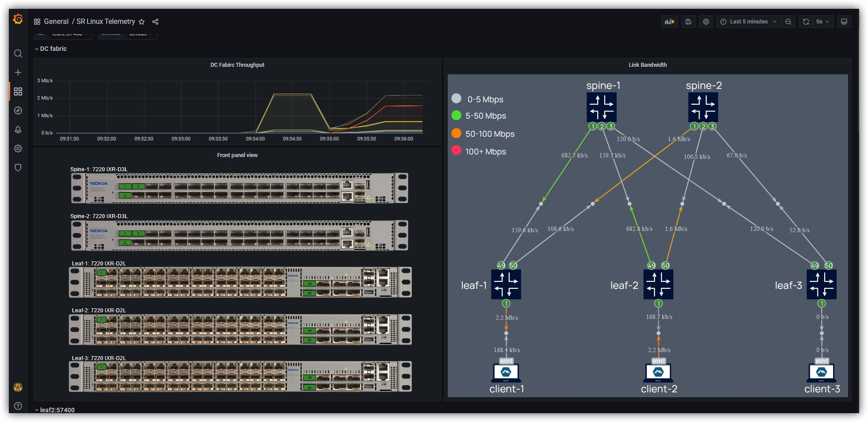This screenshot has width=868, height=422.
Task: Click the orange 50-100 Mbps legend swatch
Action: point(457,134)
